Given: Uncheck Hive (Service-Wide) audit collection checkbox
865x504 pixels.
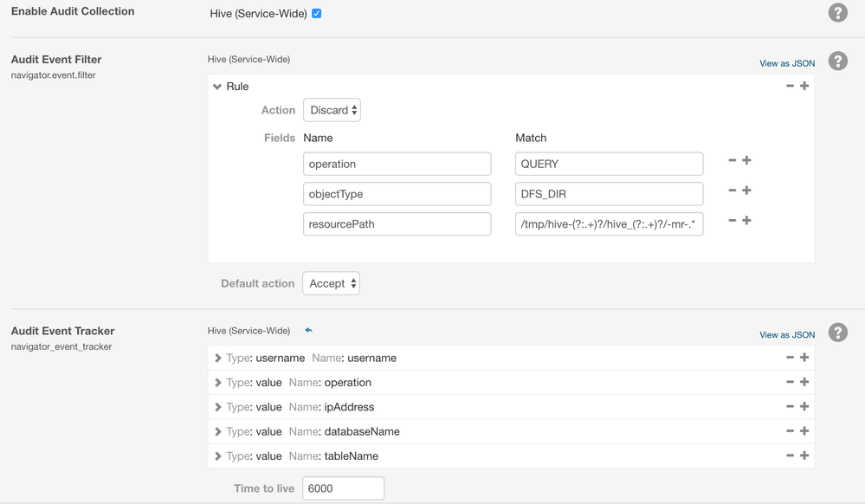Looking at the screenshot, I should [x=316, y=14].
